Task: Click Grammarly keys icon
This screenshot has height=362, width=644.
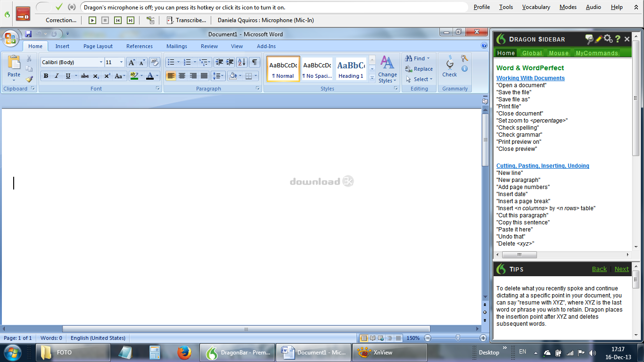Action: [464, 58]
